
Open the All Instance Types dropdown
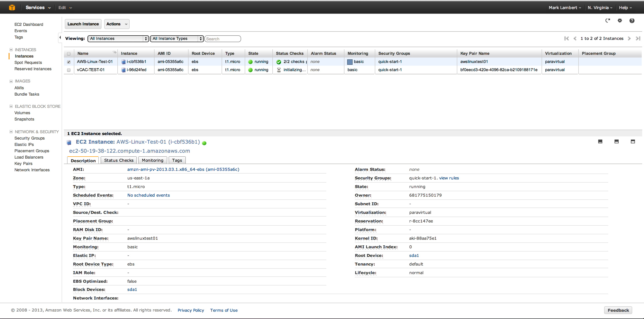pos(177,39)
